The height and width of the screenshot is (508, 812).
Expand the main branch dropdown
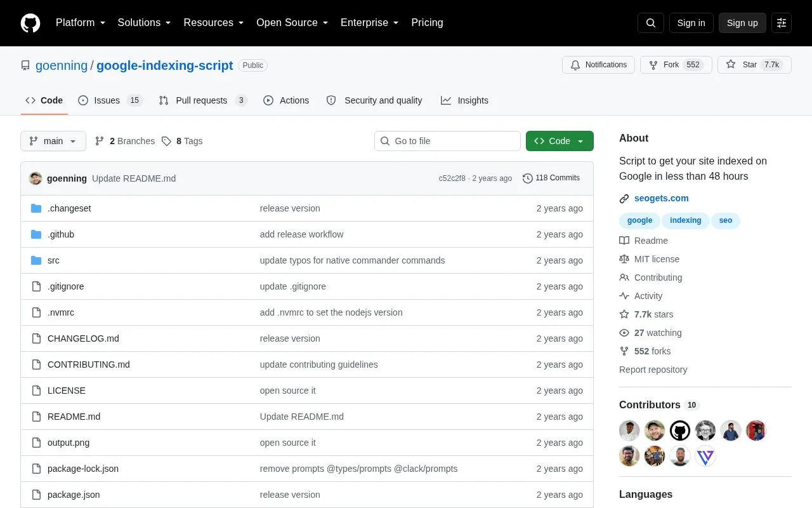coord(53,141)
